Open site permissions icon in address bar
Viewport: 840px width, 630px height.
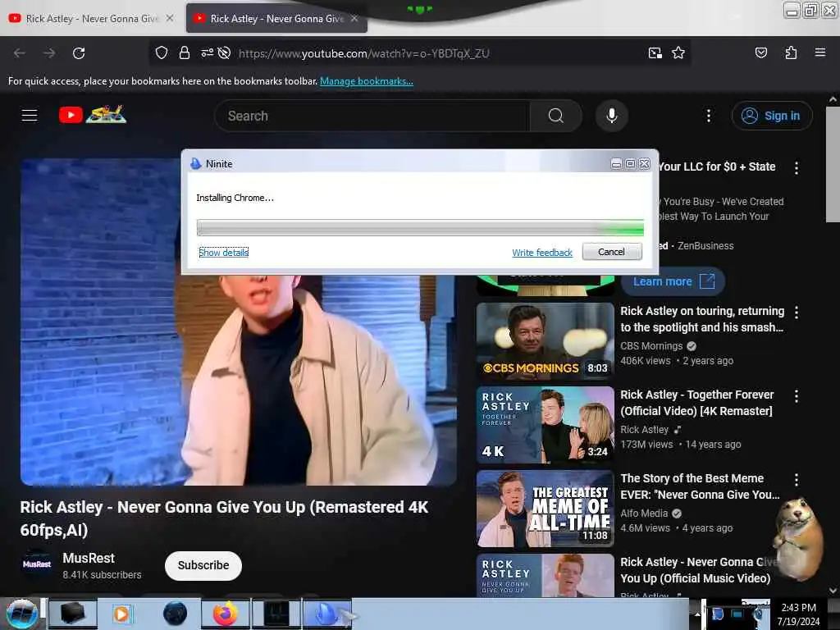coord(207,52)
